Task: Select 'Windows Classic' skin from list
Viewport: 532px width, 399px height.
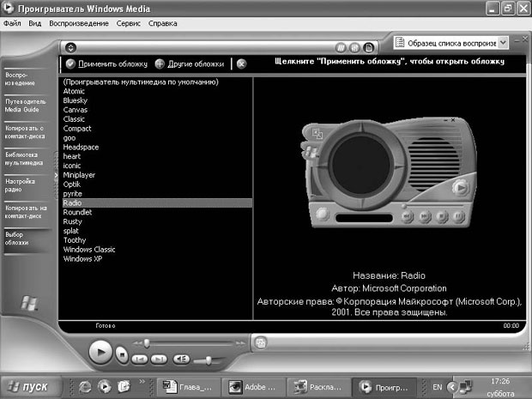Action: [90, 249]
